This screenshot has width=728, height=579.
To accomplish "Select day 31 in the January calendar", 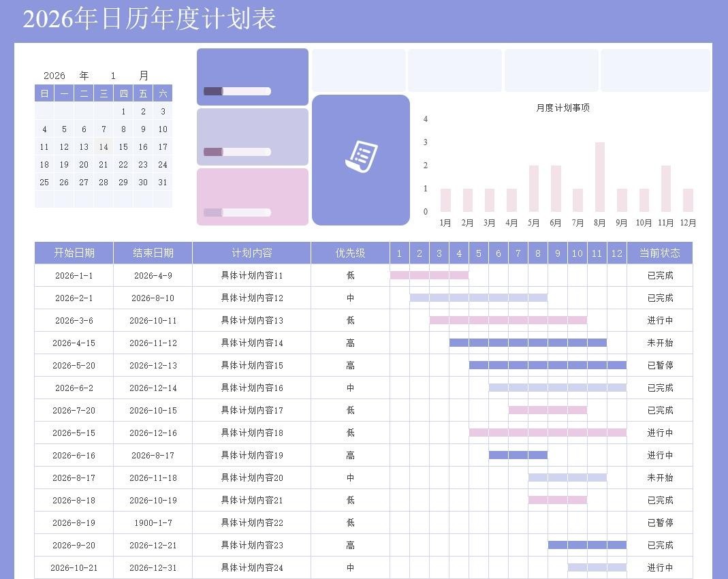I will 163,183.
